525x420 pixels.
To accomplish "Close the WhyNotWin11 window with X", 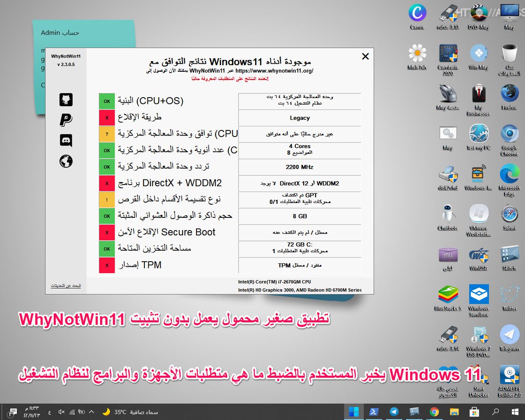I will tap(365, 56).
